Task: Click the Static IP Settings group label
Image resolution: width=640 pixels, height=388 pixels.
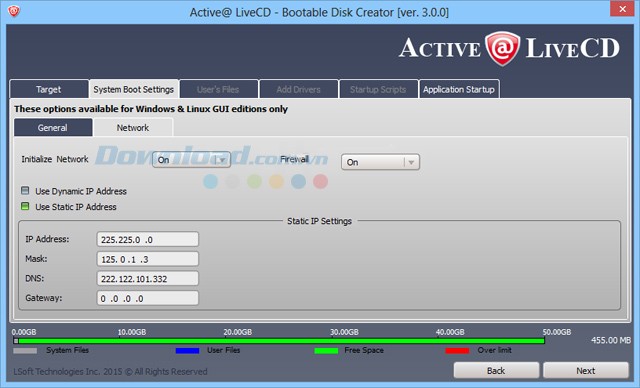Action: coord(319,221)
